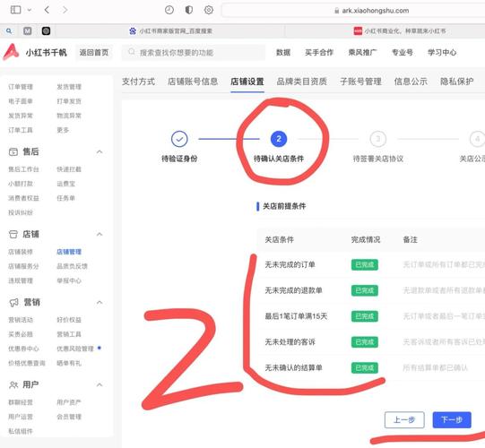Collapse the 售后 section chevron
Screen dimensions: 485x448
point(100,151)
